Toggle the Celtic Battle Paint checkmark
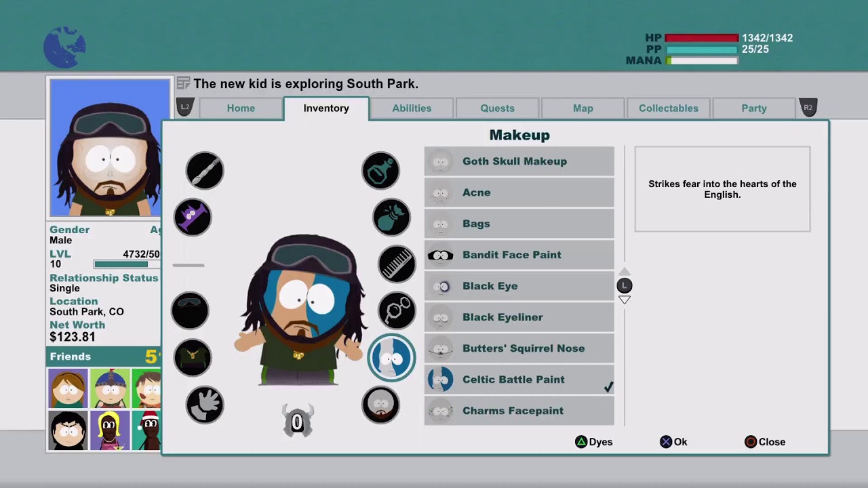 608,387
